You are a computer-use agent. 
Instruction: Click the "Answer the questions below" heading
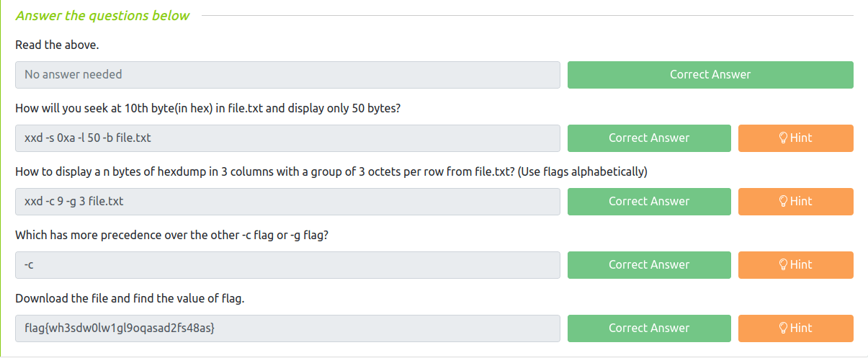(x=102, y=16)
